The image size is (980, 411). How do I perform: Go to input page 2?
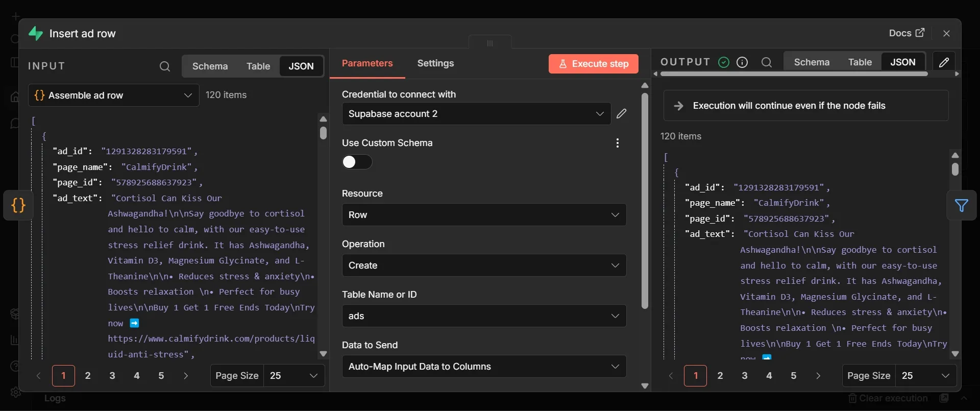coord(88,376)
